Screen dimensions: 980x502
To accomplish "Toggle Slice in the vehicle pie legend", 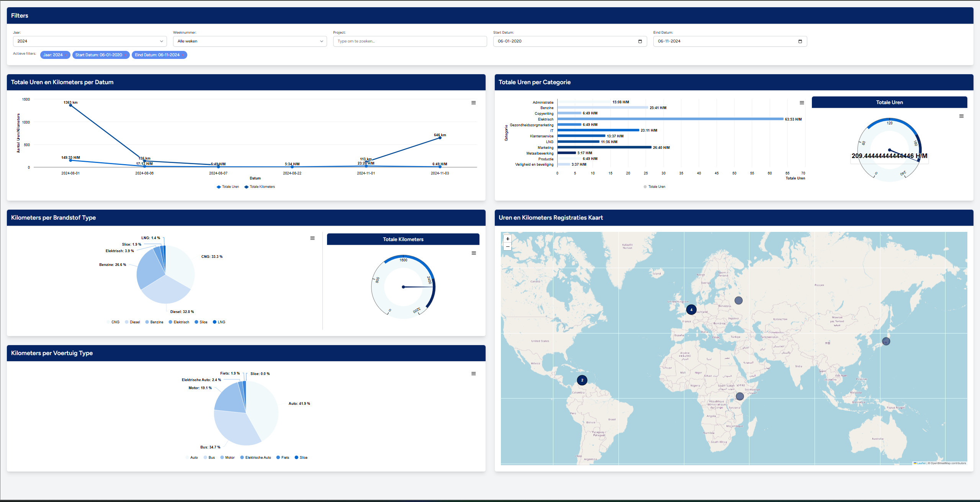I will (301, 458).
